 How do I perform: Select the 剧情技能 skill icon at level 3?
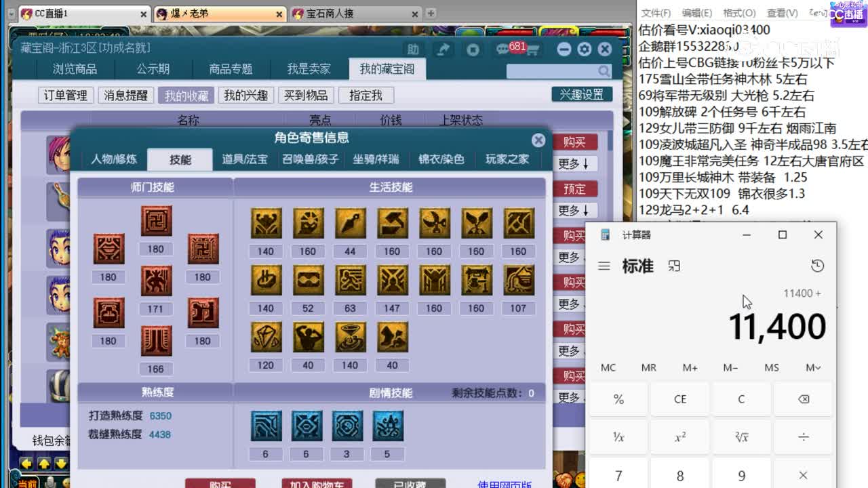347,427
